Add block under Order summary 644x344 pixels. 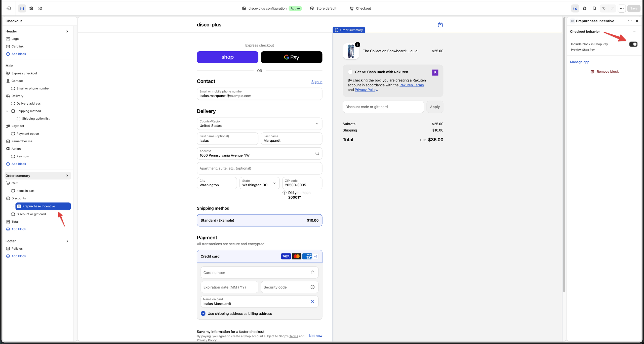coord(16,229)
